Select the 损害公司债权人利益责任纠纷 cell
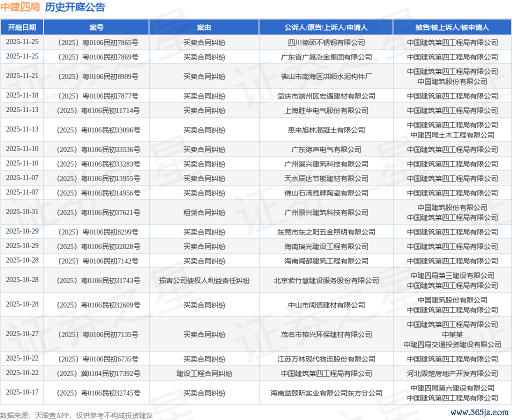This screenshot has width=512, height=420. 204,280
